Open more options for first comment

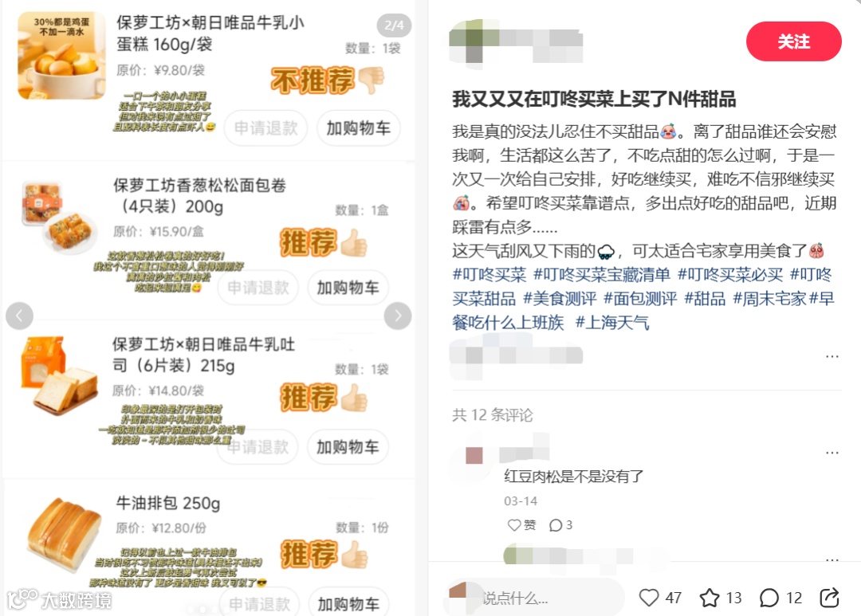click(x=832, y=453)
